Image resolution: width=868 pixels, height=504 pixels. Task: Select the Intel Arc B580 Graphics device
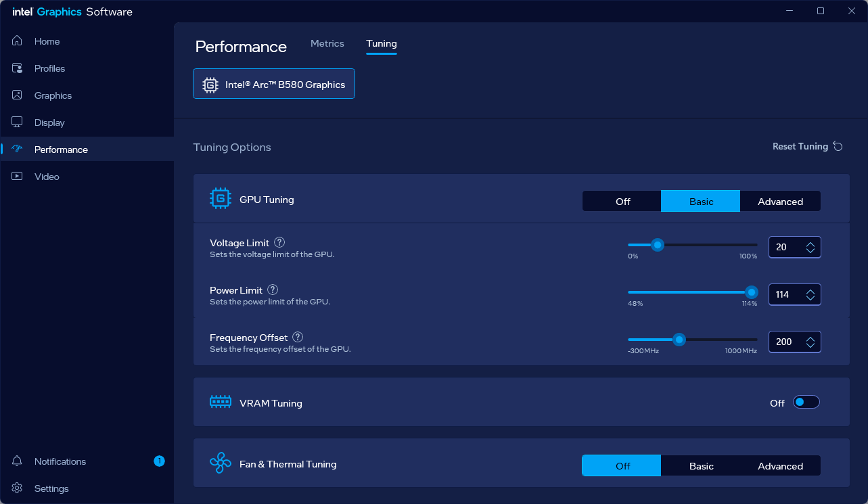274,85
